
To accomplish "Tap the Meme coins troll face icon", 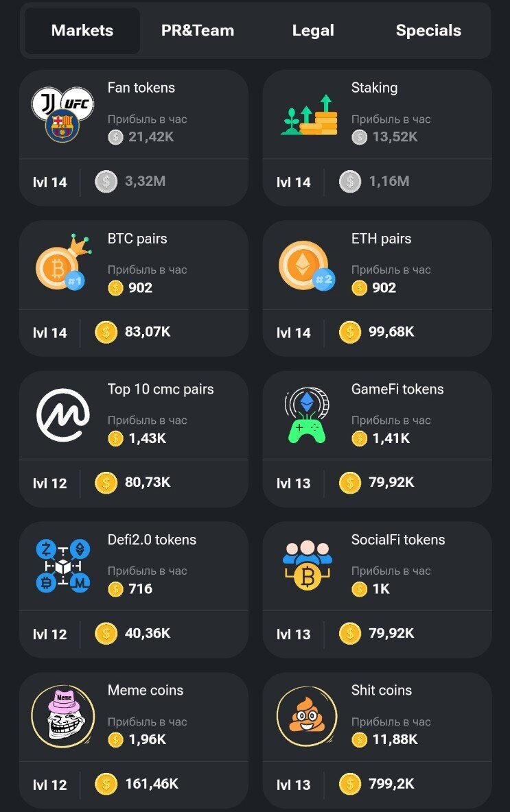I will click(x=62, y=717).
